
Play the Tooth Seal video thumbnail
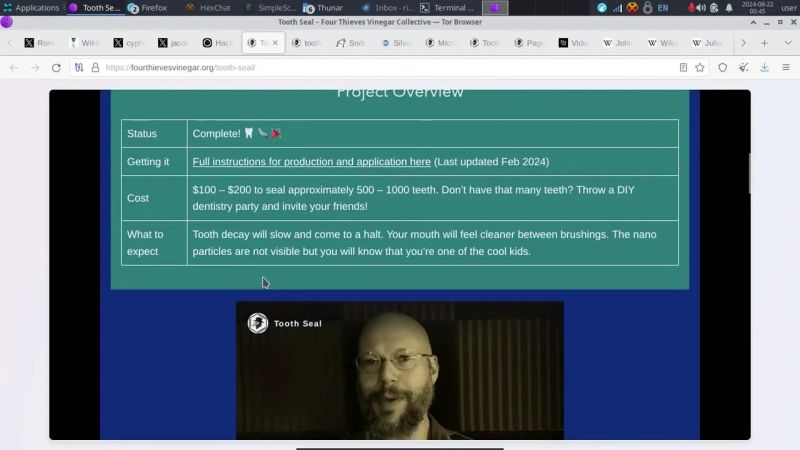(x=399, y=370)
